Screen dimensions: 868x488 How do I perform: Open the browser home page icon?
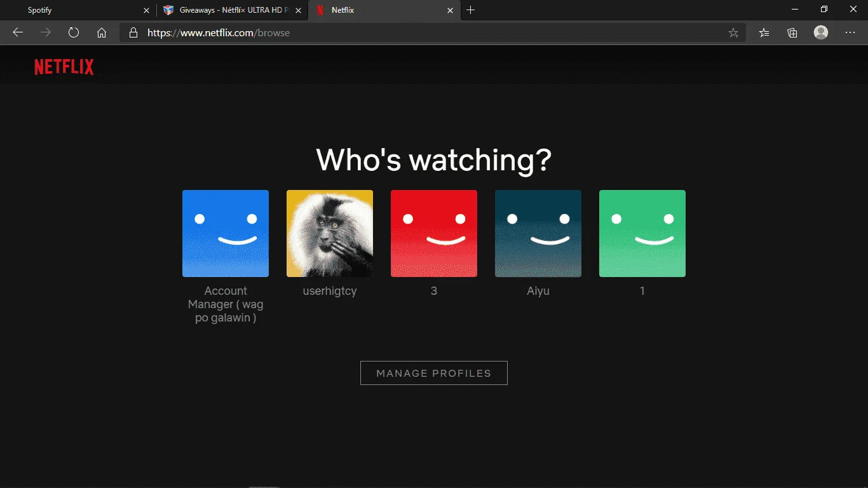pos(102,32)
